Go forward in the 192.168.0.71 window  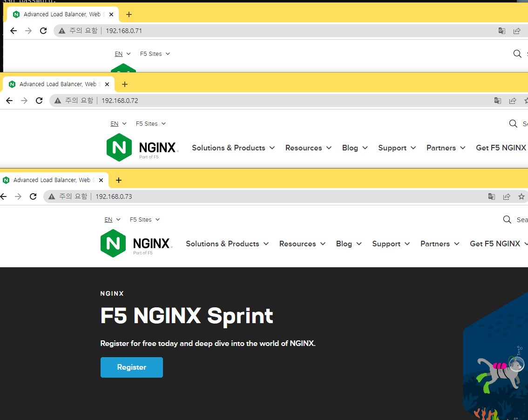pyautogui.click(x=28, y=31)
